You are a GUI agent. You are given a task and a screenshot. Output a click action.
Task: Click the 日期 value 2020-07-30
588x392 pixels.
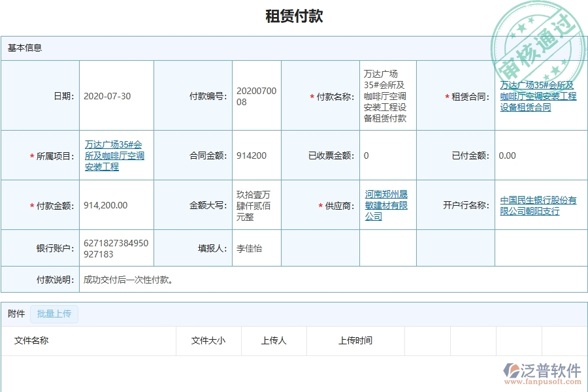[106, 95]
